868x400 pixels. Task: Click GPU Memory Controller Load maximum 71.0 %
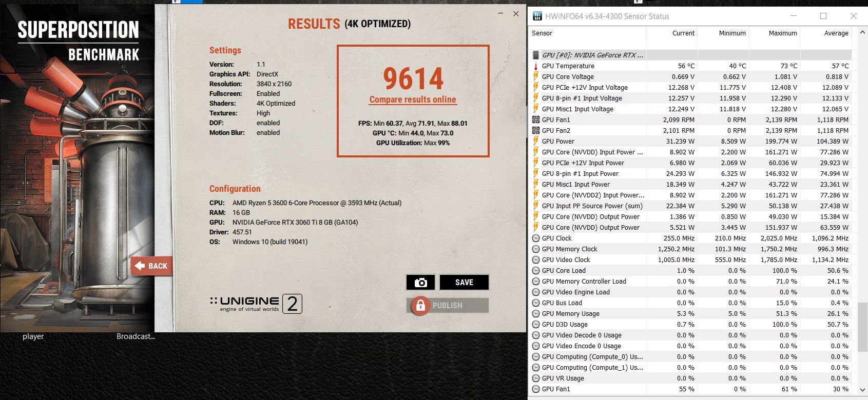(x=787, y=282)
